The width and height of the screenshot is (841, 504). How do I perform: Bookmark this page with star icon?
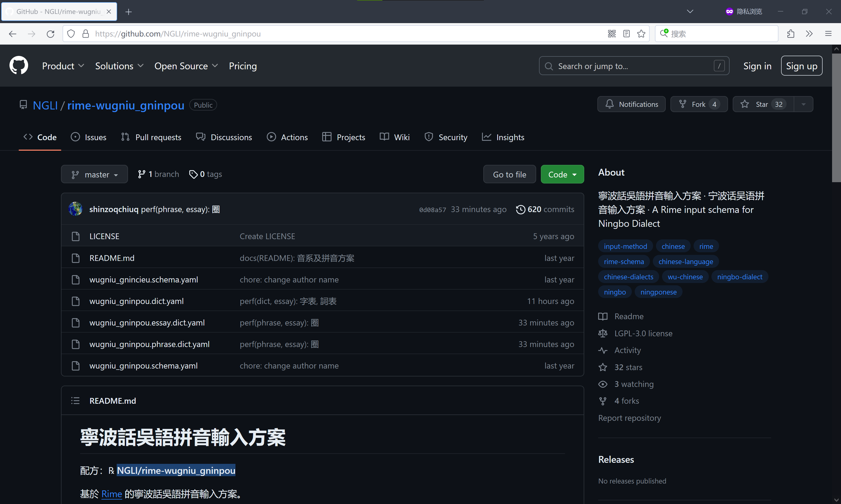coord(641,34)
